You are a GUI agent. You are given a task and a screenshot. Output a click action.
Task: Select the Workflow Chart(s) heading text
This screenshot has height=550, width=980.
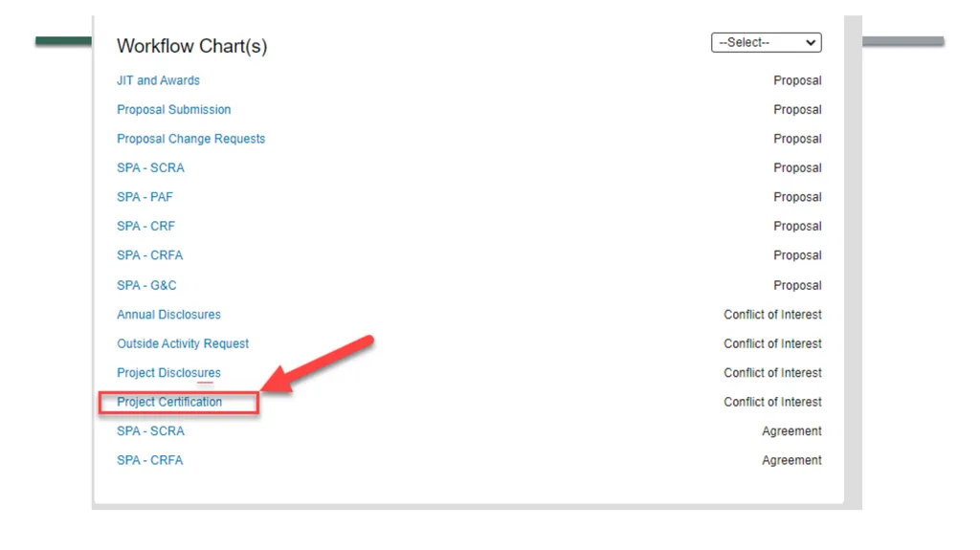click(191, 46)
